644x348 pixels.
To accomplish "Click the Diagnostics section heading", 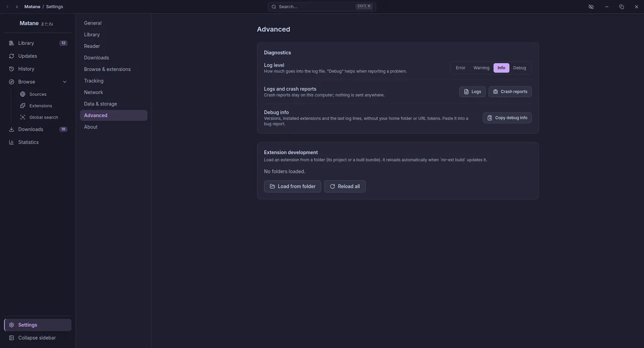I will tap(277, 52).
